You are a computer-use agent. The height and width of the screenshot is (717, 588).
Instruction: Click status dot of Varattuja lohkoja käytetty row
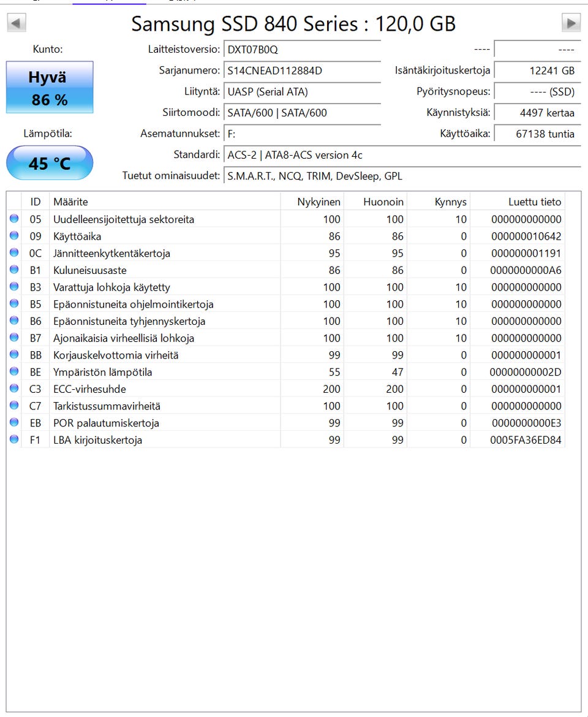tap(14, 286)
